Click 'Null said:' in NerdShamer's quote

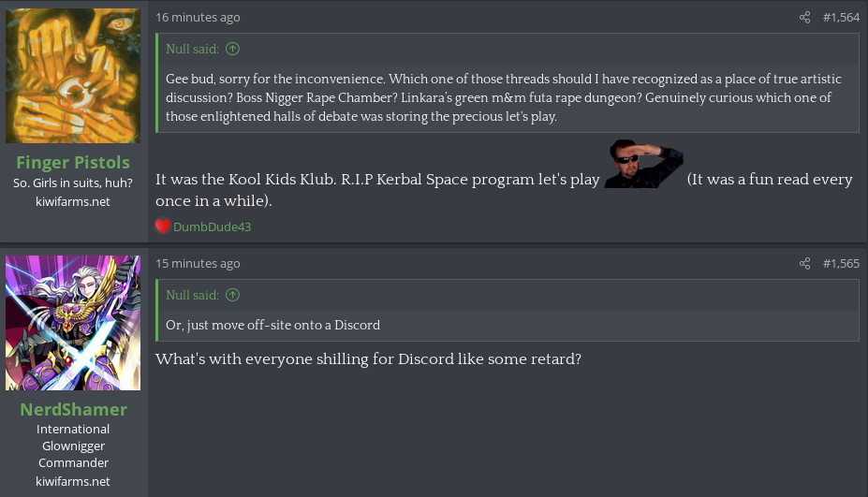192,295
